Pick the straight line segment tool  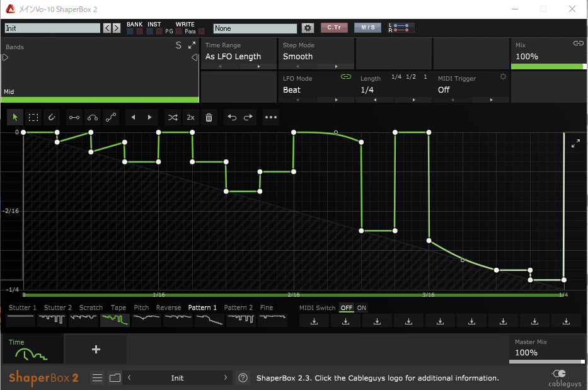[x=74, y=117]
